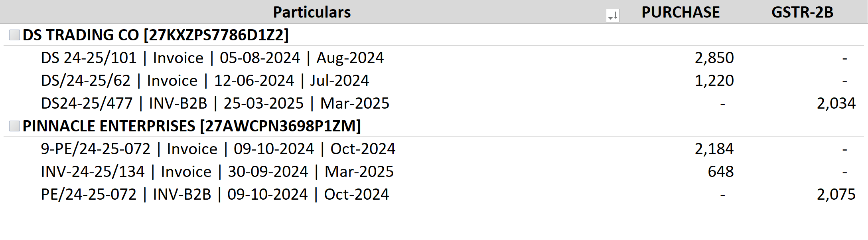868x240 pixels.
Task: Select the DS24-25/477 INV-B2B row
Action: [215, 103]
